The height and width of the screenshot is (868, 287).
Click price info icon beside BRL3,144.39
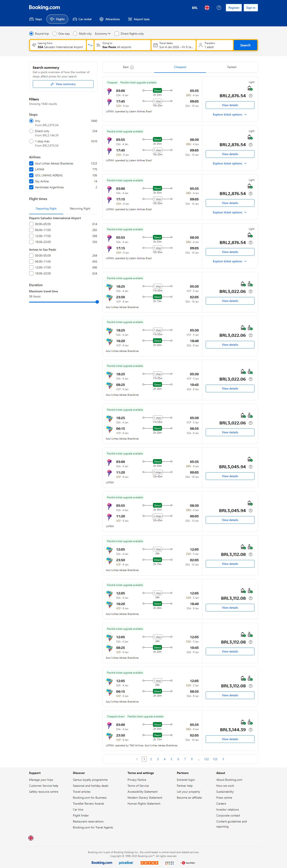[x=250, y=730]
